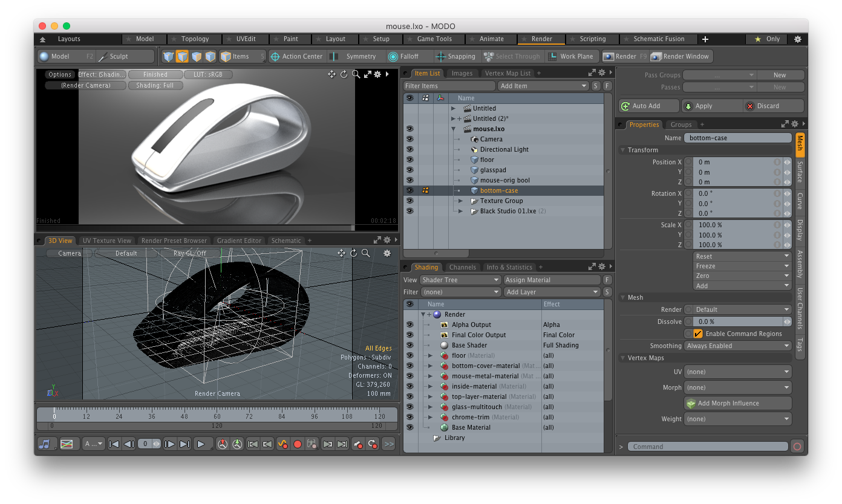This screenshot has height=504, width=842.
Task: Expand the floor material
Action: 430,355
